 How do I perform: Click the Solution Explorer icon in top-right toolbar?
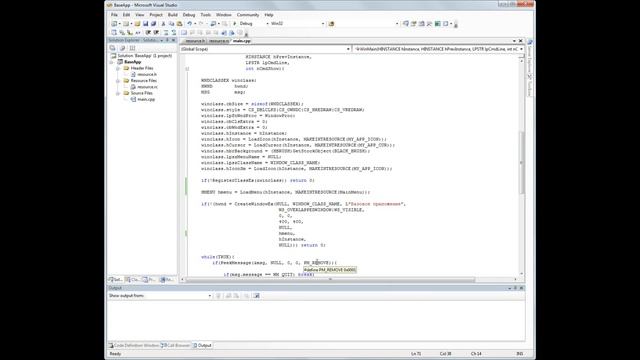[406, 24]
